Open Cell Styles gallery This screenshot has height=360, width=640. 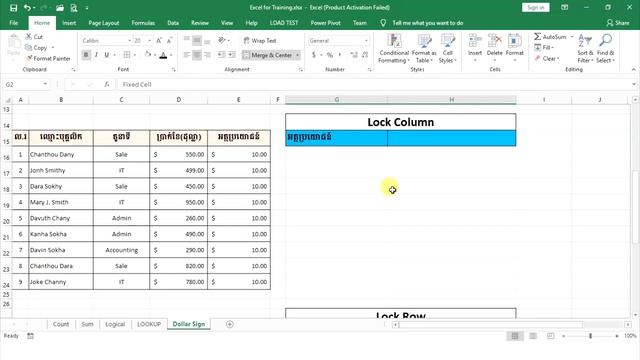[447, 49]
